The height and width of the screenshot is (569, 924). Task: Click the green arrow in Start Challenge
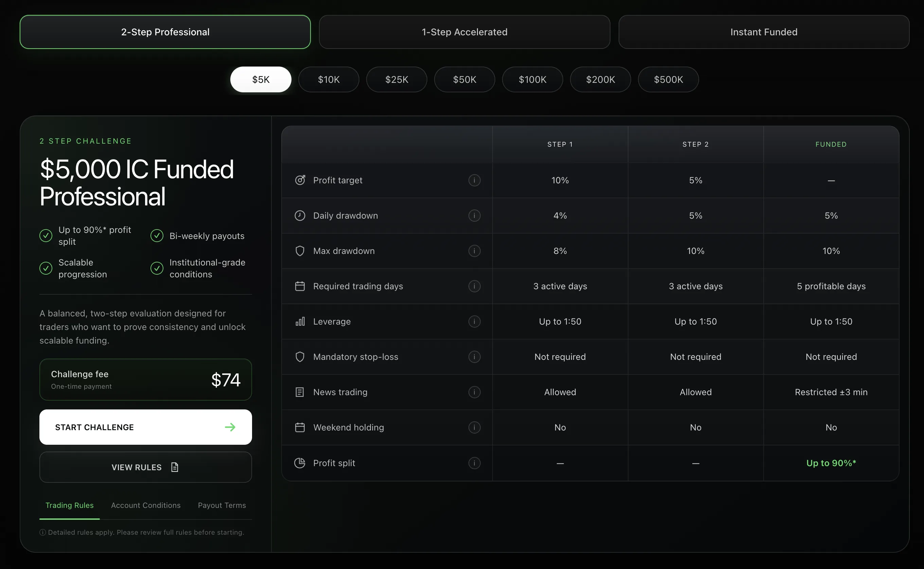coord(230,427)
